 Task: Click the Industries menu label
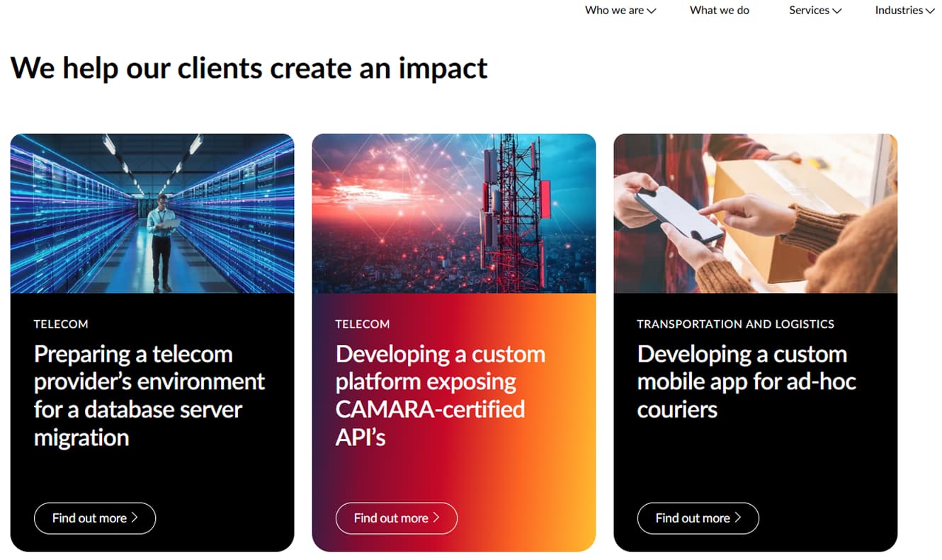(x=899, y=10)
